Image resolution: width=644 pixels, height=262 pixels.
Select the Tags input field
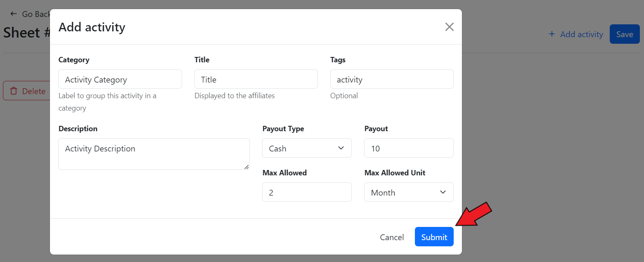(x=391, y=79)
